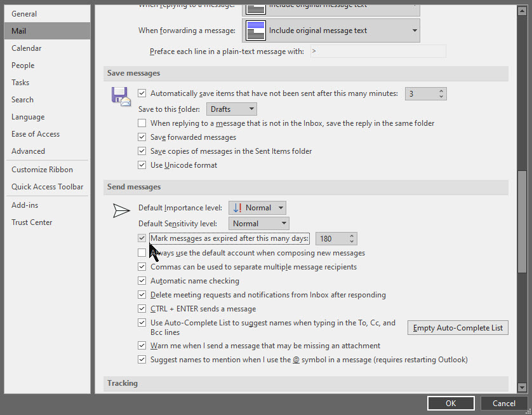The height and width of the screenshot is (415, 532).
Task: Disable 'Save forwarded messages'
Action: coord(142,137)
